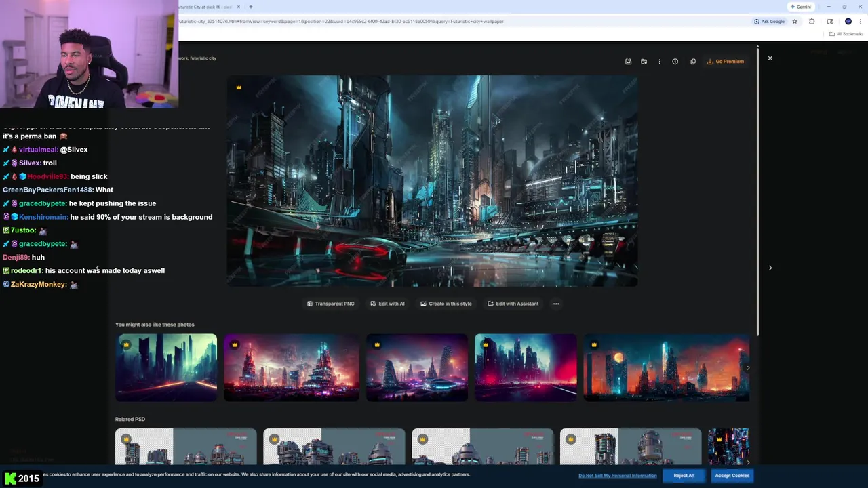Screen dimensions: 868x488
Task: Open the second Related PSD thumbnail
Action: click(x=334, y=447)
